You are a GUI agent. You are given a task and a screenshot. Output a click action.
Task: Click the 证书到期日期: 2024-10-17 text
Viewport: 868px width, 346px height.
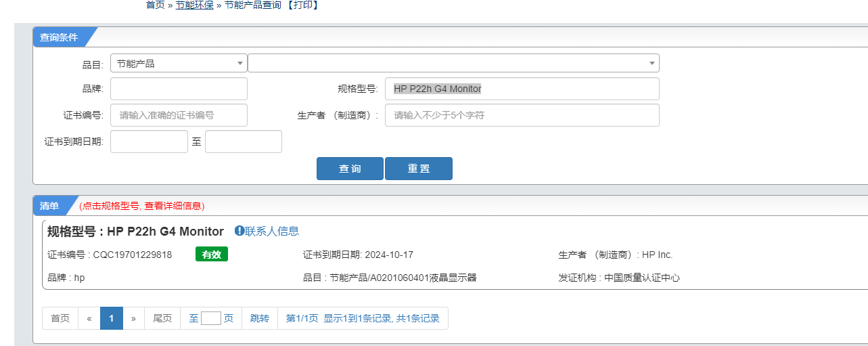358,255
